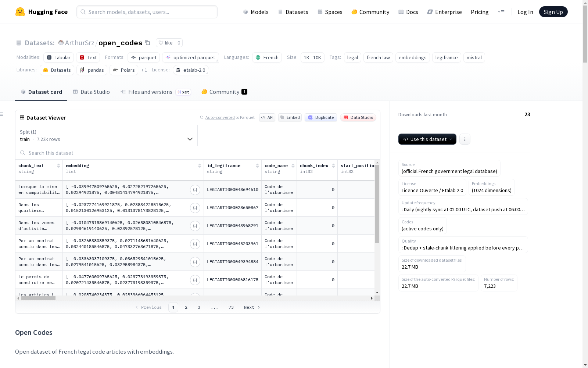Screen dimensions: 588x368
Task: Click the legifrance tag
Action: [x=447, y=57]
